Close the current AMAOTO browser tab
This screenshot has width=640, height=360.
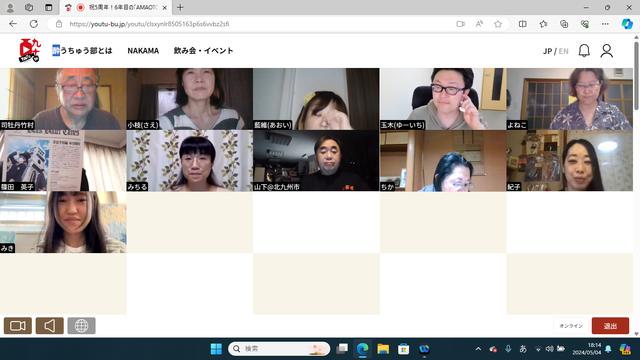[164, 7]
